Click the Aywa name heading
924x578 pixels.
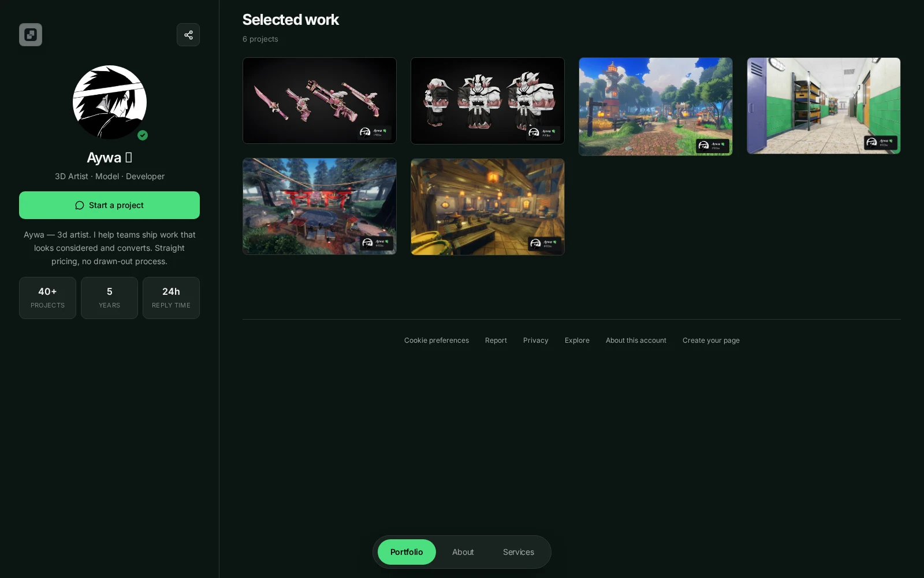[x=109, y=157]
